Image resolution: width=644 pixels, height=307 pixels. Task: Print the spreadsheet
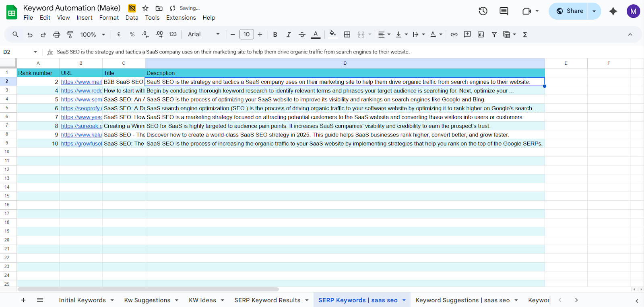(x=57, y=35)
